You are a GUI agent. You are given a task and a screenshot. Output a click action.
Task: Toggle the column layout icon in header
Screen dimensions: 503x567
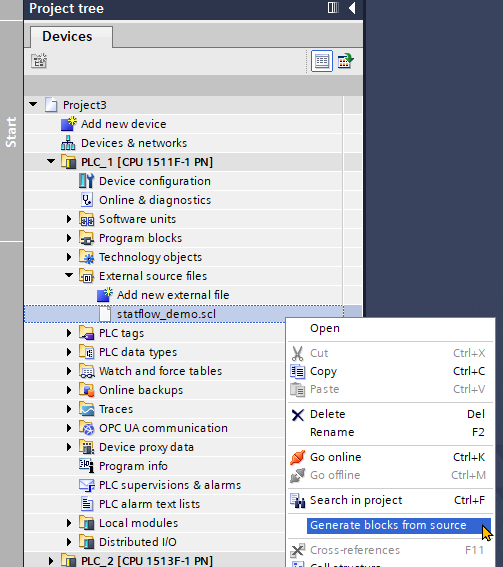(x=333, y=8)
